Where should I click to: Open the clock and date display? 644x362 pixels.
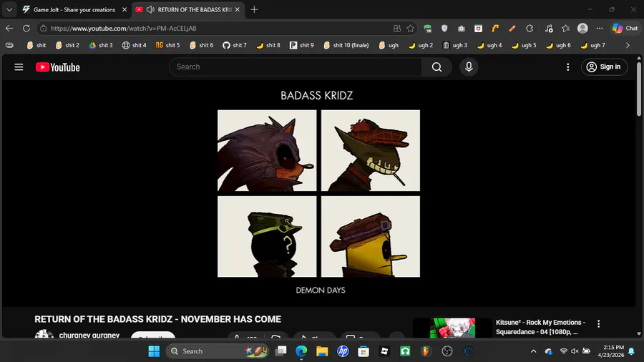tap(611, 351)
